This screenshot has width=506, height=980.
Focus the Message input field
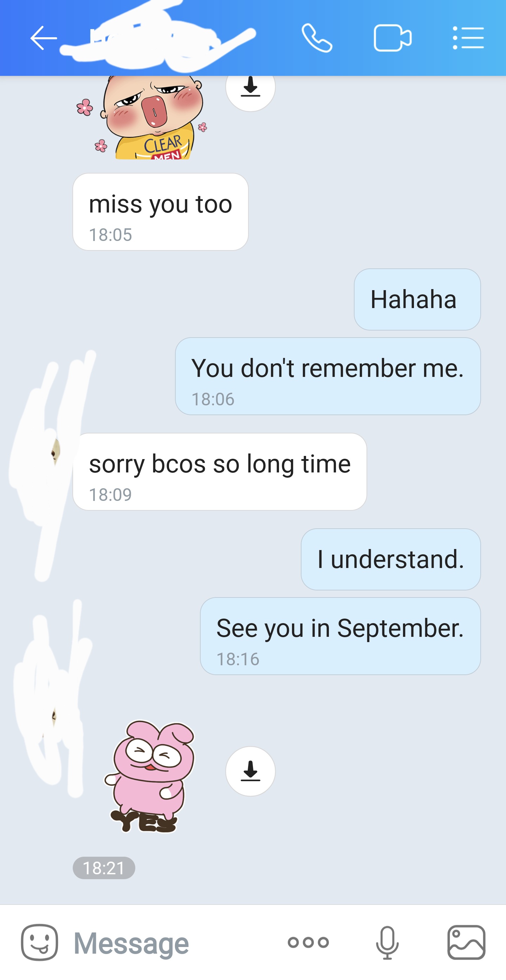tap(171, 942)
